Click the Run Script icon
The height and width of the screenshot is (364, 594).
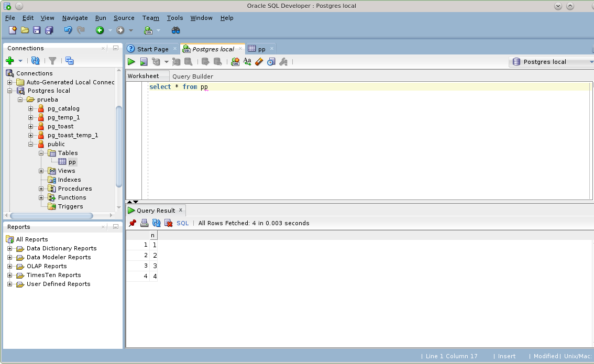coord(144,62)
